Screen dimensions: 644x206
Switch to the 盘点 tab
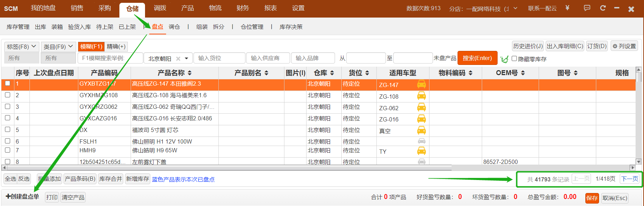click(157, 27)
